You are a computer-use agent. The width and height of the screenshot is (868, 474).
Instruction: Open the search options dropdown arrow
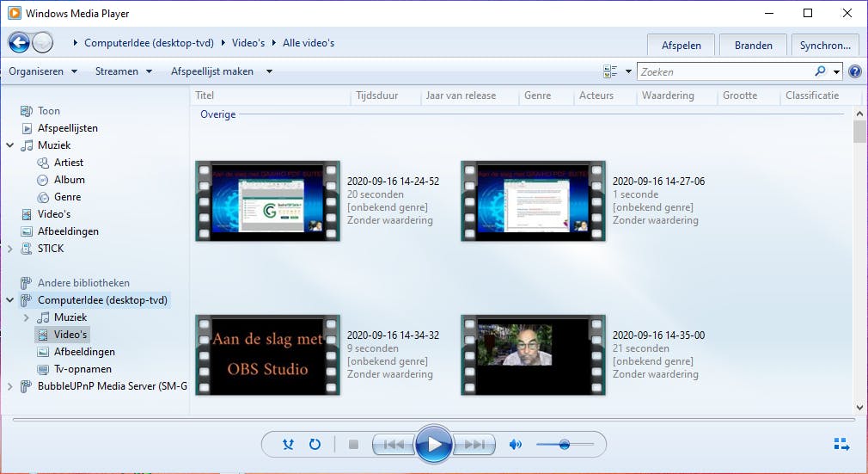point(836,71)
